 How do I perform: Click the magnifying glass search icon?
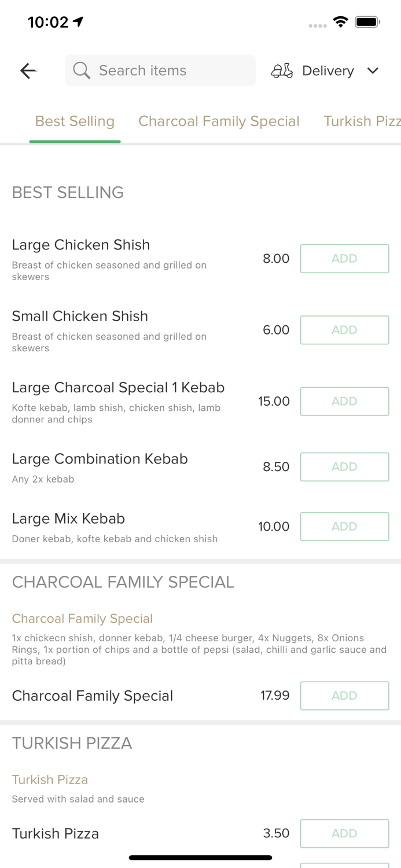(x=82, y=71)
